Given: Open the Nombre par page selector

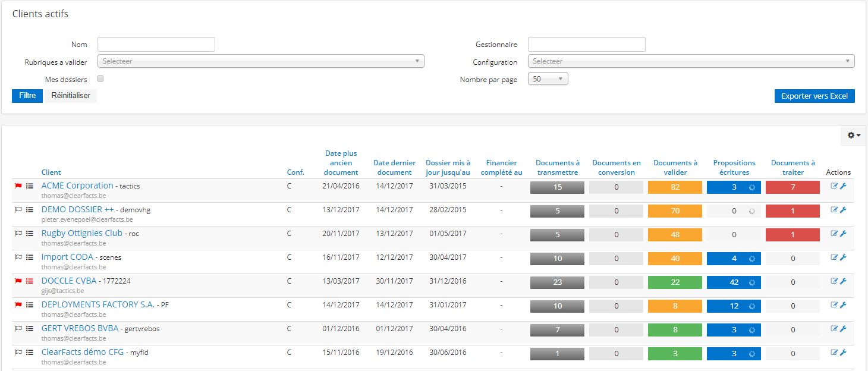Looking at the screenshot, I should pos(548,78).
